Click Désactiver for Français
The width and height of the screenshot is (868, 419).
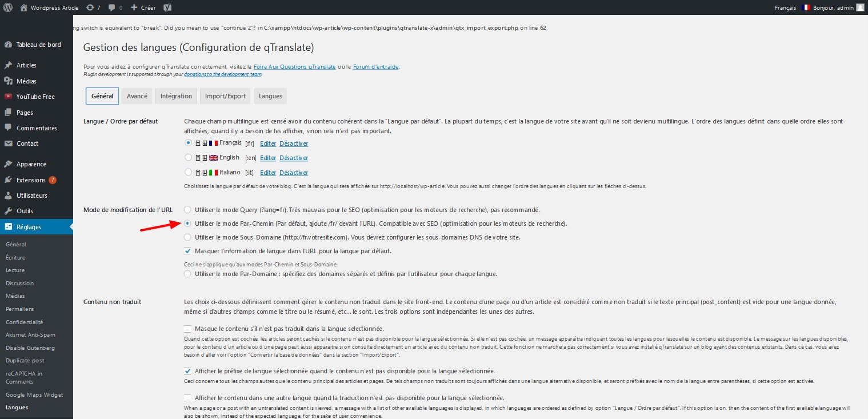click(x=294, y=143)
